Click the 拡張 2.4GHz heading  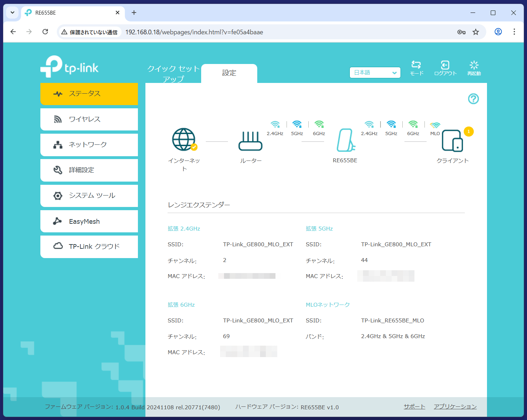coord(184,229)
